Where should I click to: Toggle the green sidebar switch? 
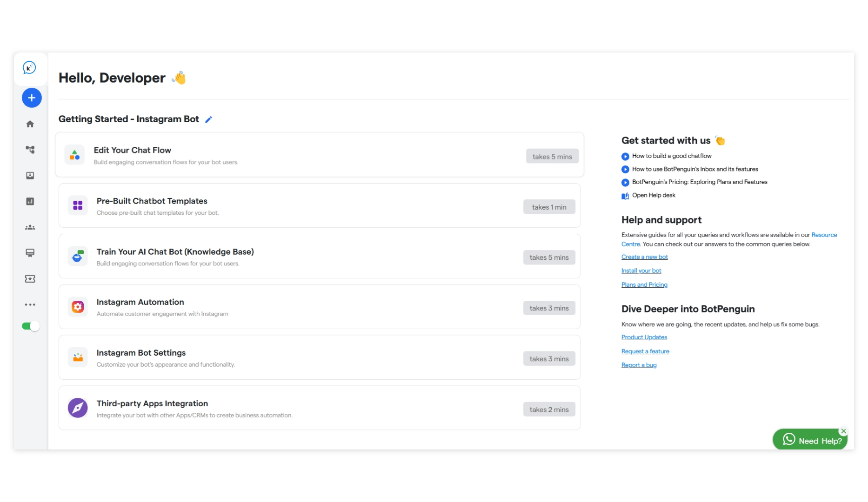31,326
